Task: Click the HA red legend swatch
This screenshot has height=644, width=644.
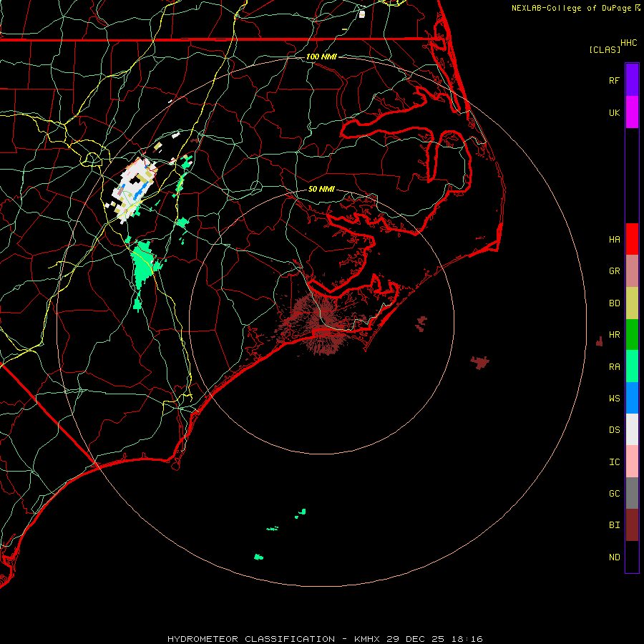Action: tap(632, 239)
